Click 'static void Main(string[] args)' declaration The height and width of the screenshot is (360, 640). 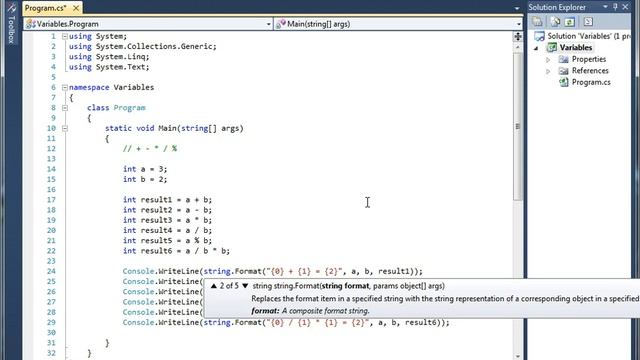tap(174, 128)
